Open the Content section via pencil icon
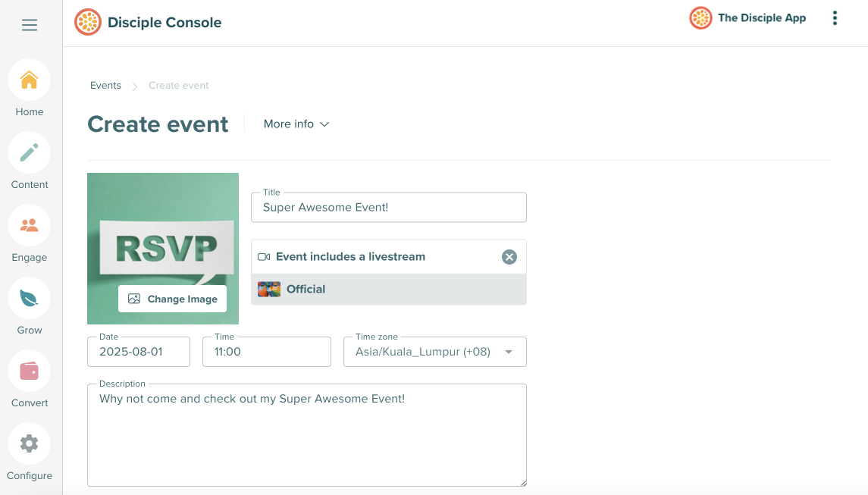Viewport: 868px width, 495px height. 29,152
